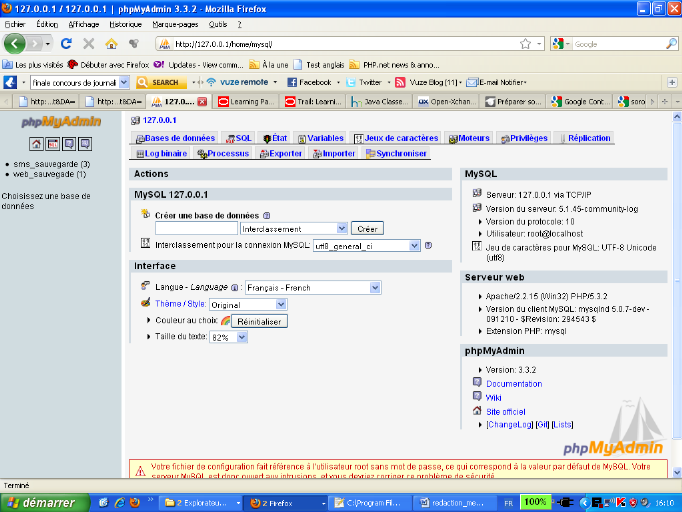This screenshot has height=512, width=682.
Task: Select web_sauvegade database in sidebar
Action: tap(50, 174)
